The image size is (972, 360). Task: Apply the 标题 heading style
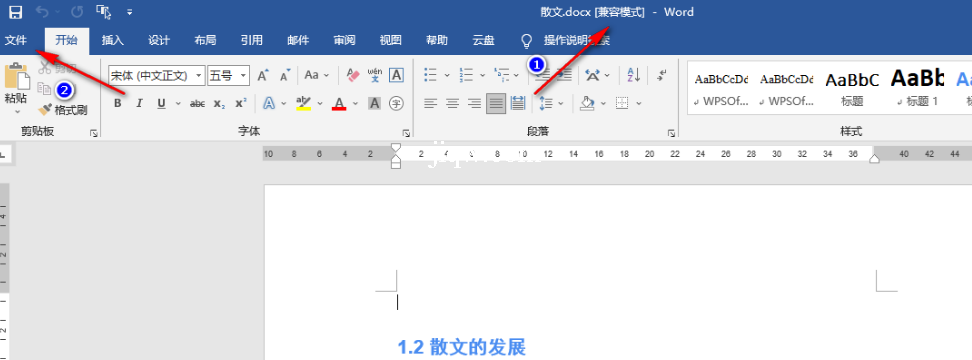852,87
